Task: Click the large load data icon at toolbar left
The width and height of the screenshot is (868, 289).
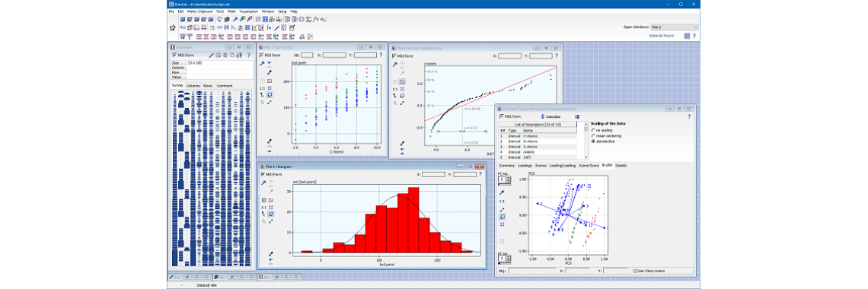Action: coord(172,27)
